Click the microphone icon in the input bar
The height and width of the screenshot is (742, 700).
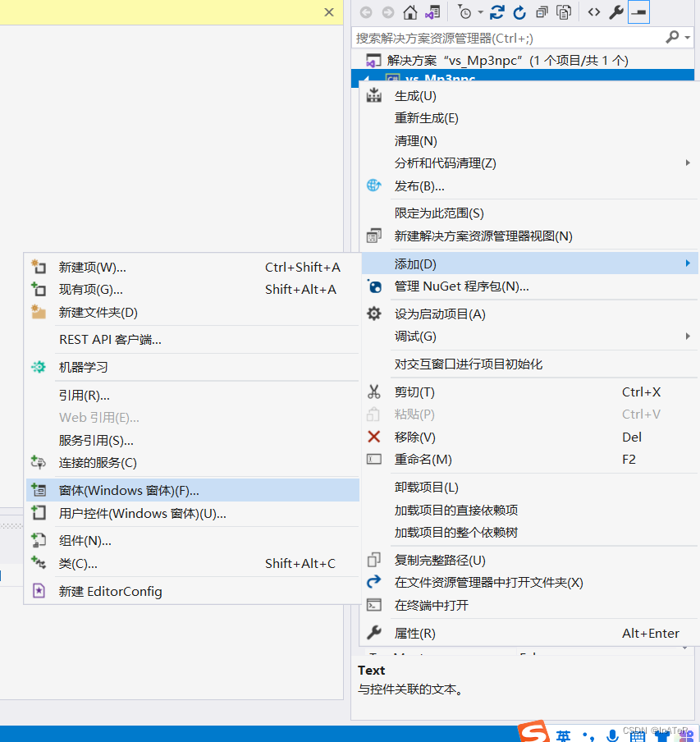[612, 734]
